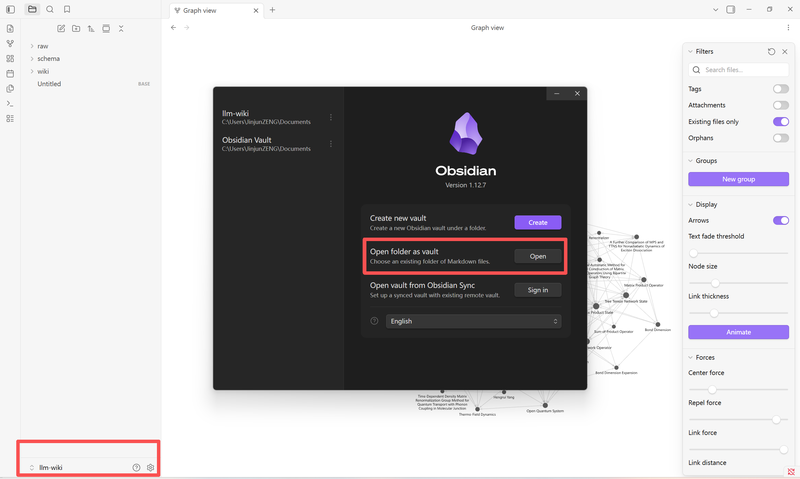Image resolution: width=800 pixels, height=479 pixels.
Task: Close the vault manager dialog
Action: pos(577,93)
